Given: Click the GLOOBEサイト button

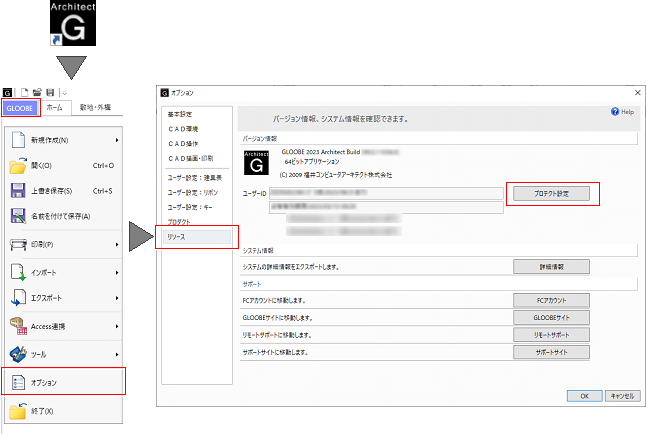Looking at the screenshot, I should [551, 318].
